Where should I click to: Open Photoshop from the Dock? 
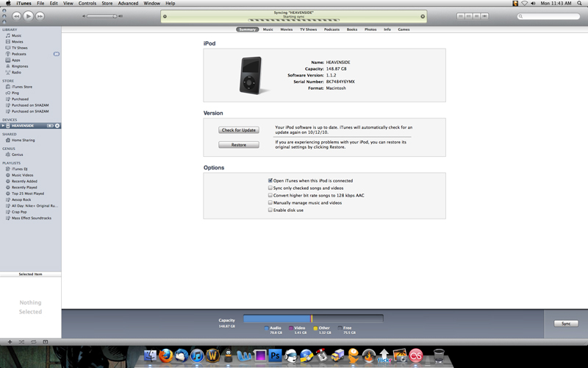coord(275,355)
